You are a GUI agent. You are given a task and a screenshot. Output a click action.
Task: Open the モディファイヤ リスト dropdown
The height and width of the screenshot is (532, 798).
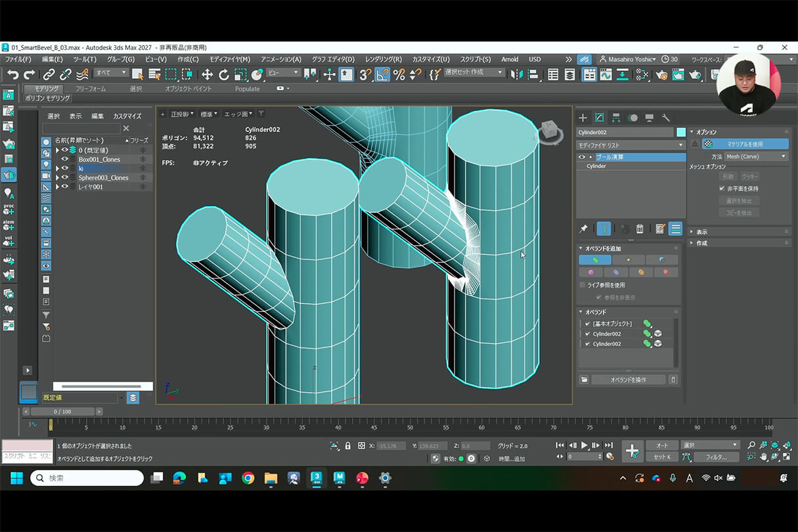point(631,145)
